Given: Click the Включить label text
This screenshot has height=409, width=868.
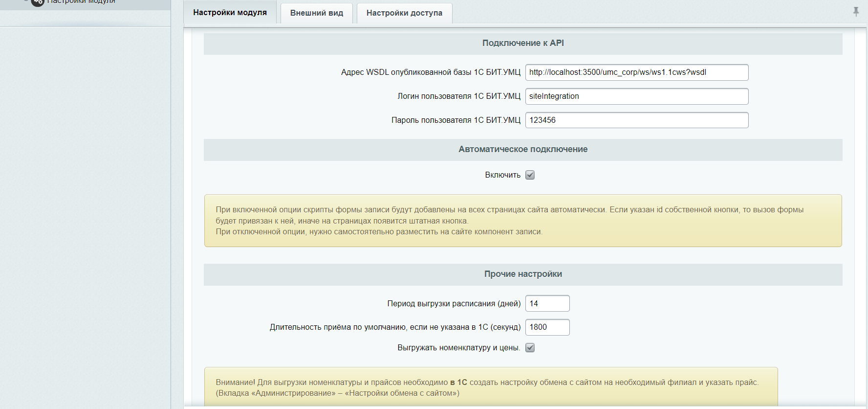Looking at the screenshot, I should (x=502, y=175).
